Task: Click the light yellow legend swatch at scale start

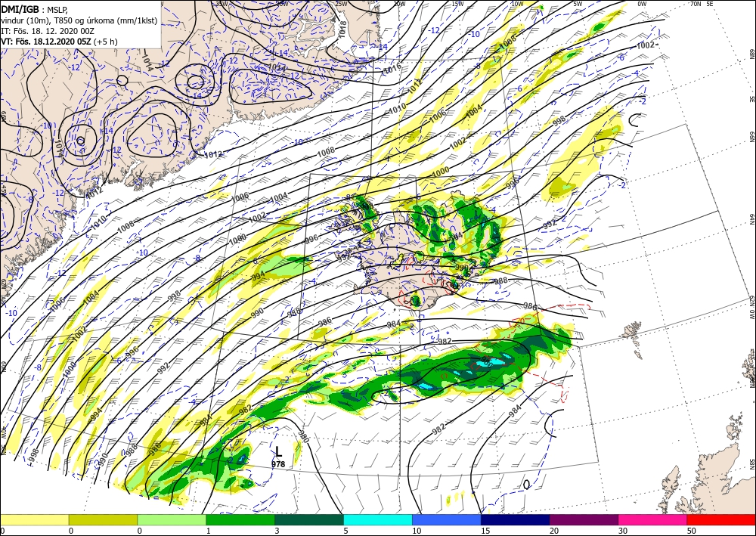Action: (34, 519)
